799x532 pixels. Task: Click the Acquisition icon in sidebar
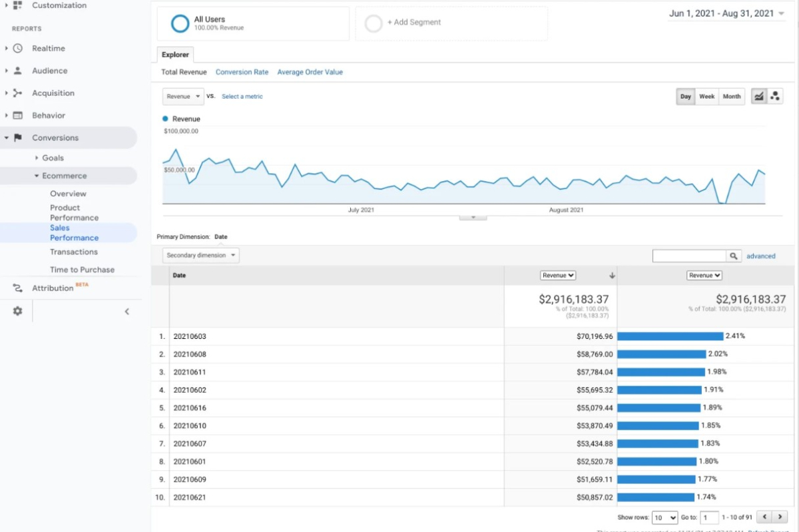[18, 93]
